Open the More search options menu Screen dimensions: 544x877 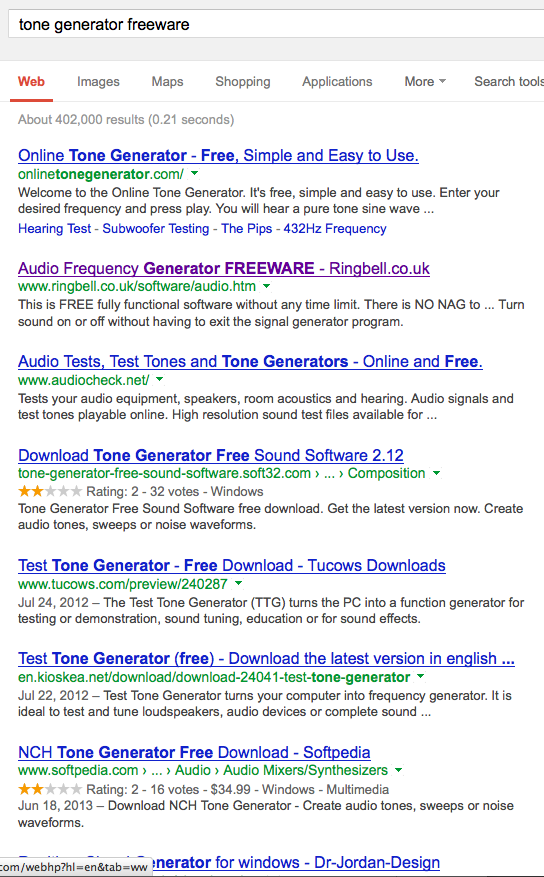425,82
